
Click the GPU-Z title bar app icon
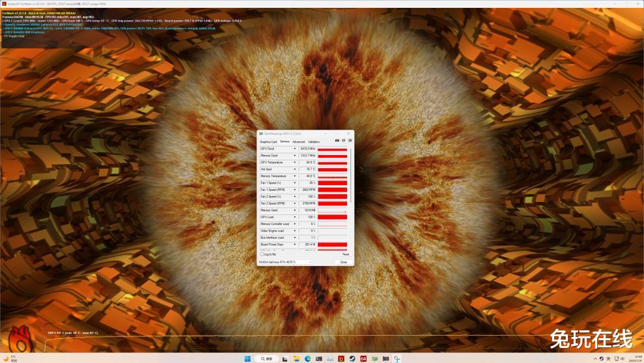tap(261, 134)
